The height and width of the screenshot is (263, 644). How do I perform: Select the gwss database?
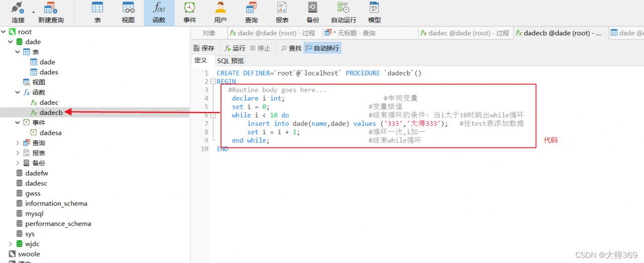coord(33,193)
